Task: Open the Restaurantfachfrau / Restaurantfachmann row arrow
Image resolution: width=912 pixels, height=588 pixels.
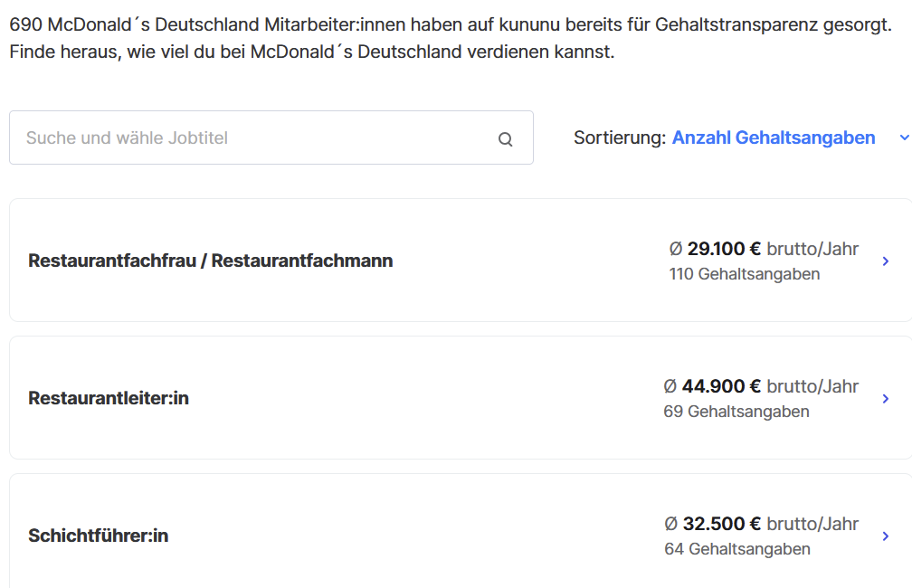Action: click(886, 261)
